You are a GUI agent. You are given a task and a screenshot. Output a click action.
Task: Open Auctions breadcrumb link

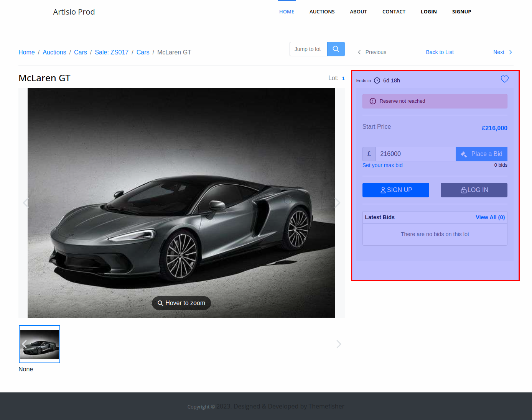click(54, 52)
